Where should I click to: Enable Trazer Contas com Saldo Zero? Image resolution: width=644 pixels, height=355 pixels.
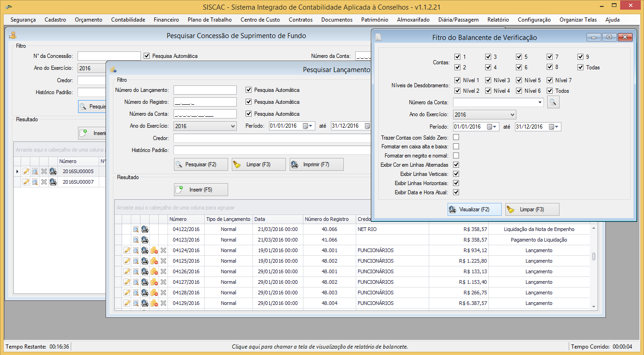pos(456,137)
